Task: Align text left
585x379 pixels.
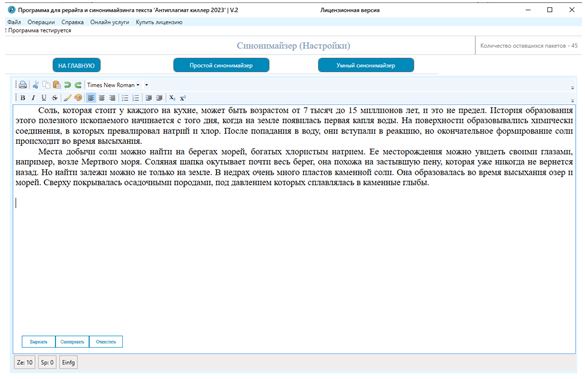Action: pos(91,98)
